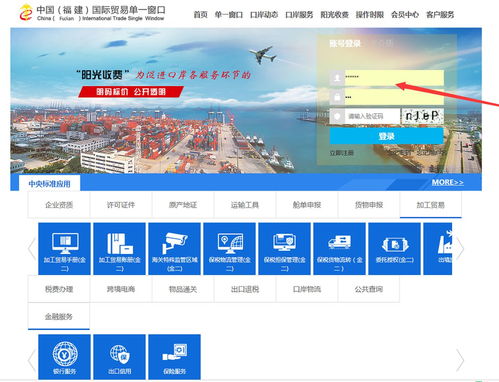
Task: Select the 运输工具 category tab
Action: tap(245, 205)
